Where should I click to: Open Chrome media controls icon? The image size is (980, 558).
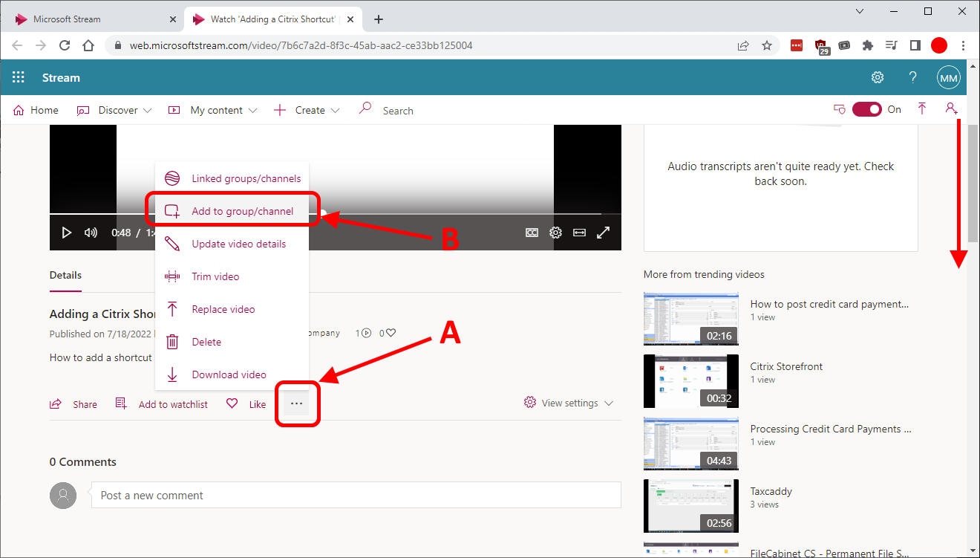coord(892,45)
